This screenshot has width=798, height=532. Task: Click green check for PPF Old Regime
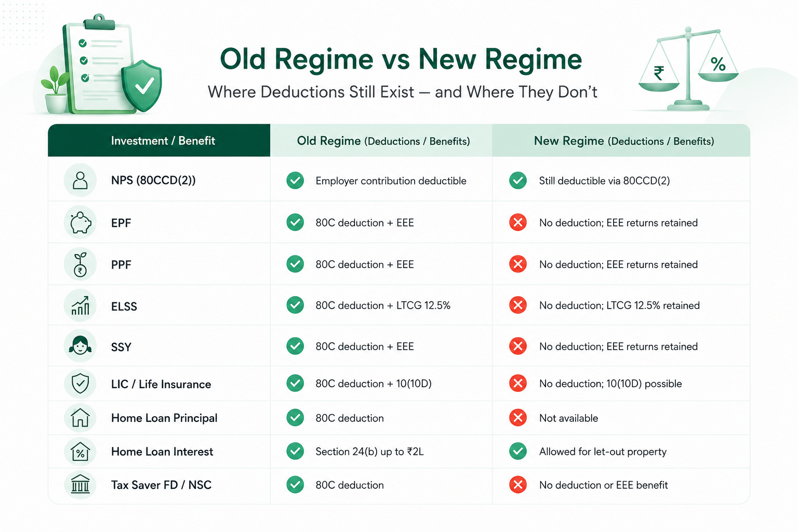click(x=295, y=264)
